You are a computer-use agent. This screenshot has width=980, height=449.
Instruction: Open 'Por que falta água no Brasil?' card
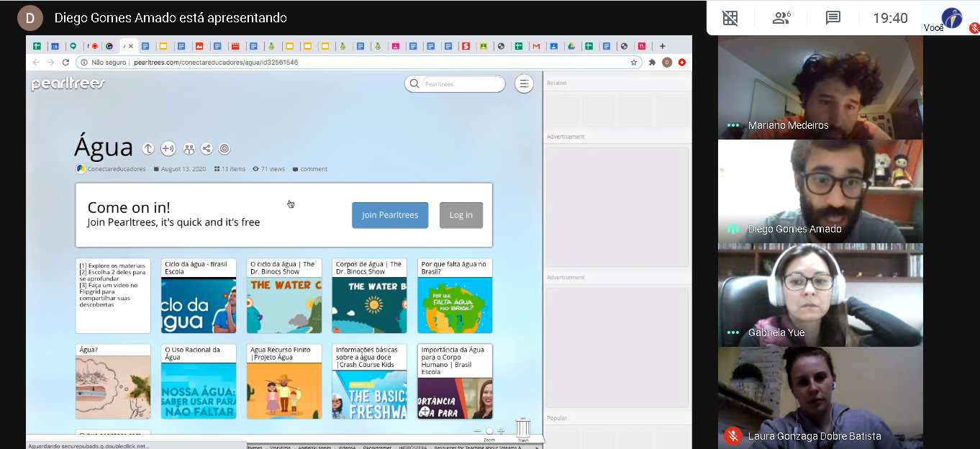455,296
